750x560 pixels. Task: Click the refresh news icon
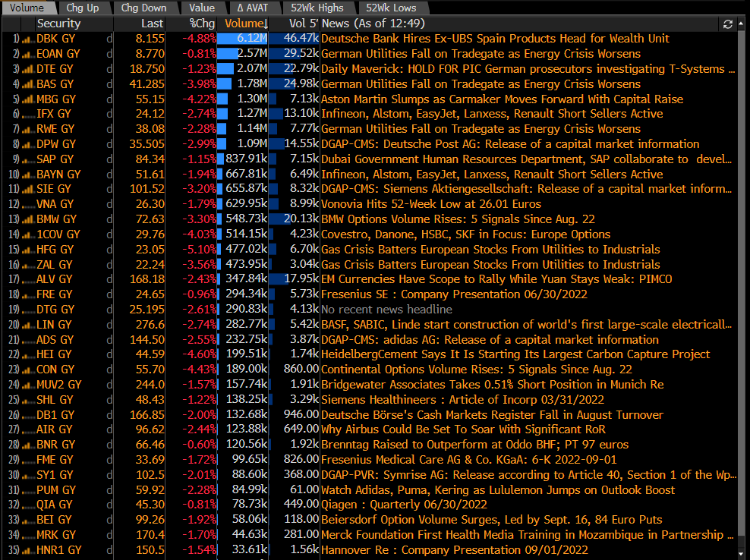(x=728, y=24)
